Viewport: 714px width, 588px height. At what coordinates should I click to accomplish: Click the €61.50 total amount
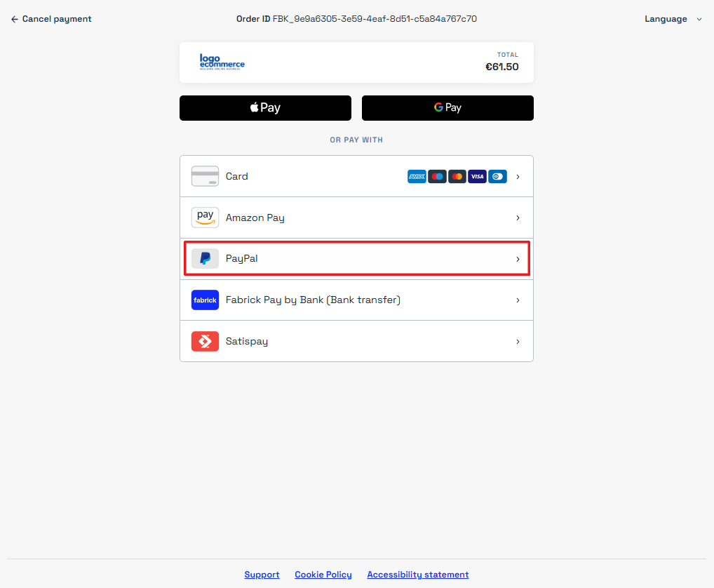point(501,67)
